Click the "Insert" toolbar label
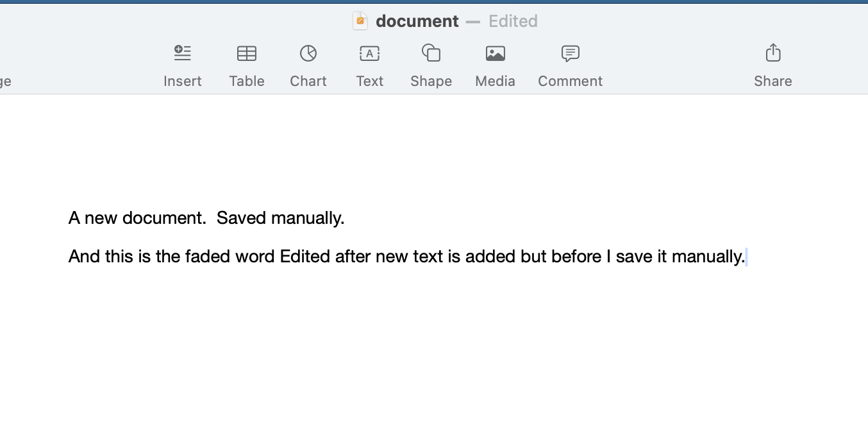The width and height of the screenshot is (868, 431). point(183,81)
